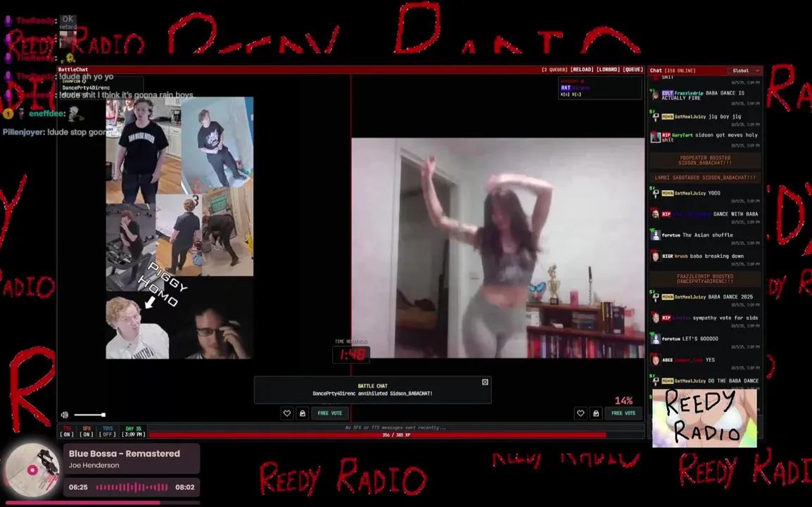Click the RIP badge next to GaryFart

coord(666,135)
